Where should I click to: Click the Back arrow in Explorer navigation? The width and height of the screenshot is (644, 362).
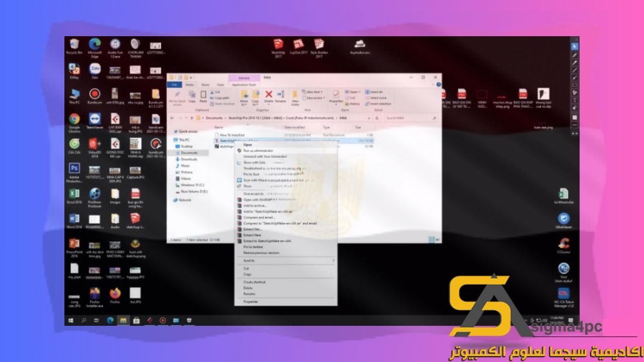172,118
